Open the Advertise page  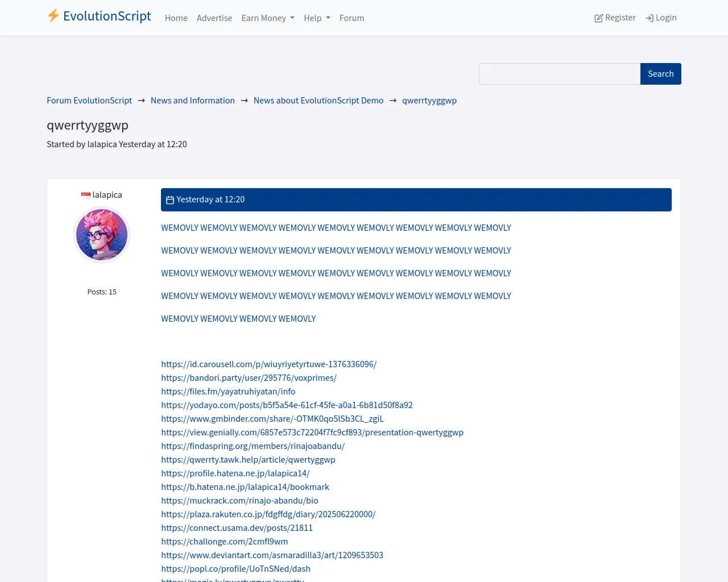(214, 18)
